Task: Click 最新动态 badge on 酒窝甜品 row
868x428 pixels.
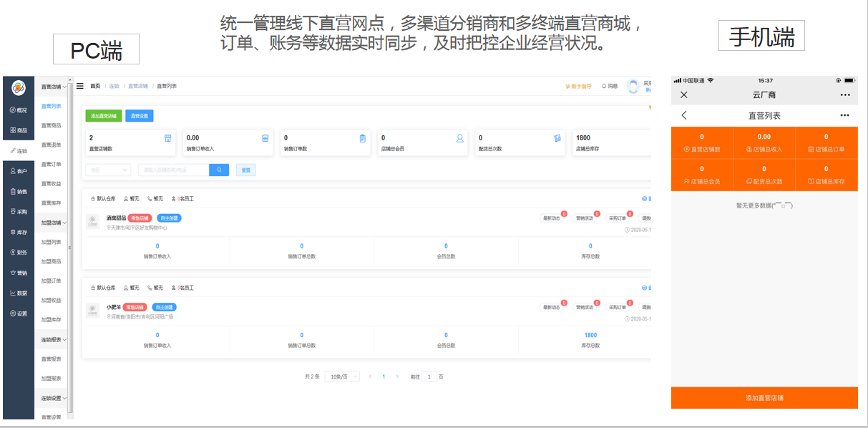Action: point(551,218)
